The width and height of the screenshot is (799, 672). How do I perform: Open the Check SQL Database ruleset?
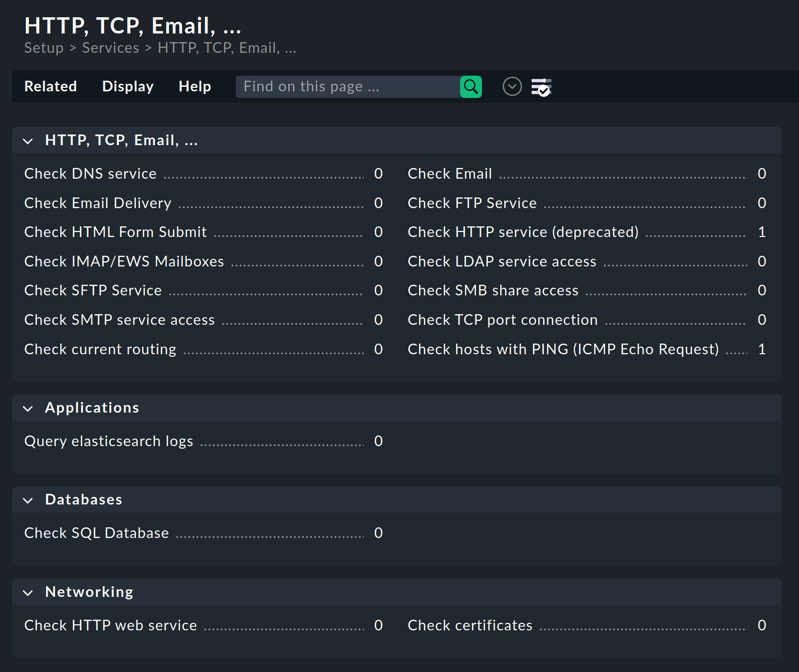tap(96, 533)
